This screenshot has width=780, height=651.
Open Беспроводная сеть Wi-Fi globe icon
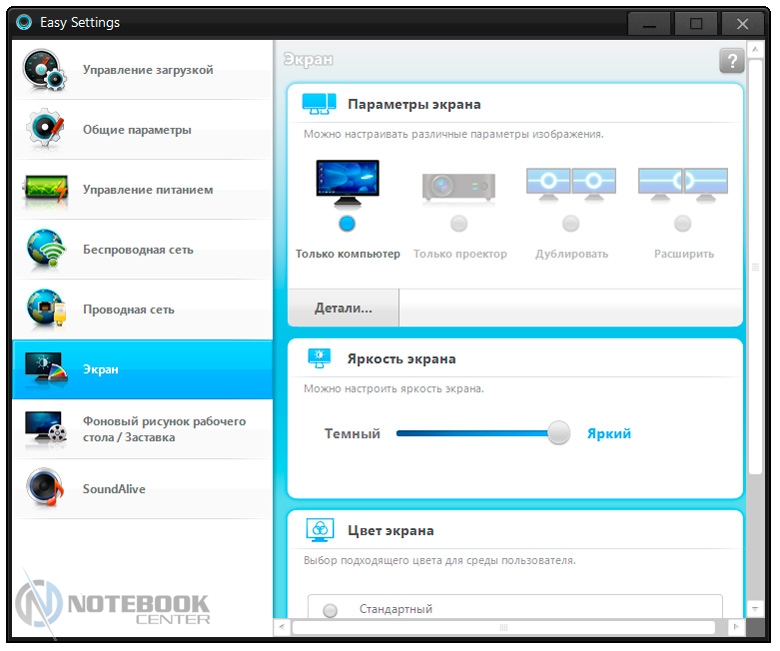(x=46, y=250)
